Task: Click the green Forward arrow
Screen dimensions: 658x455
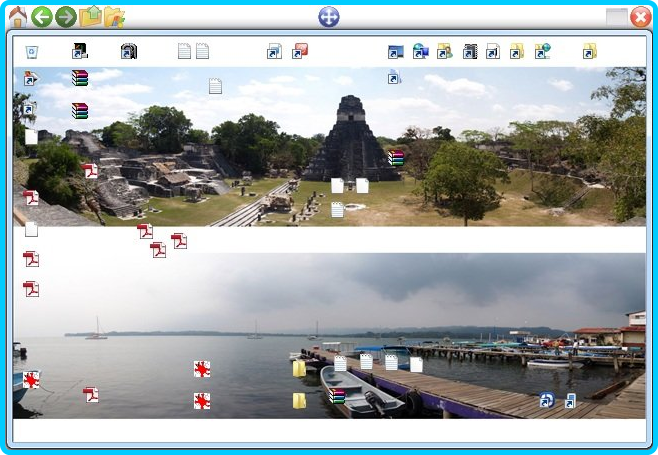Action: (x=66, y=17)
